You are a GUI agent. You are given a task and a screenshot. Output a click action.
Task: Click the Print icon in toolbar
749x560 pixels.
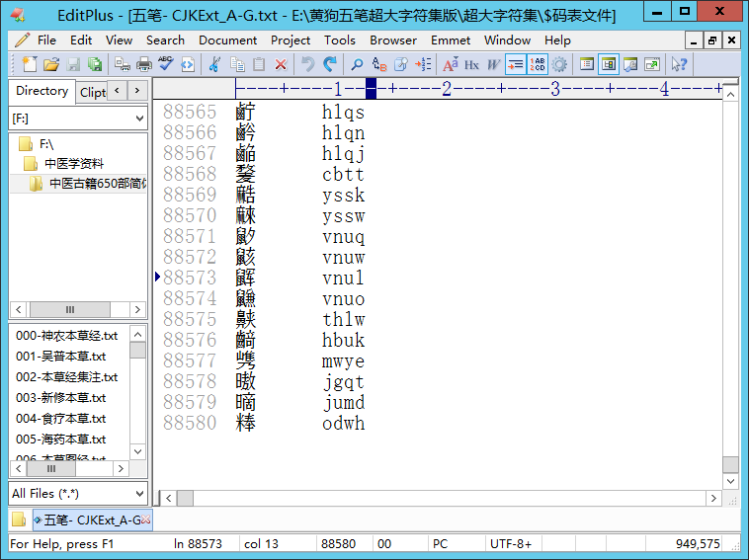(143, 64)
